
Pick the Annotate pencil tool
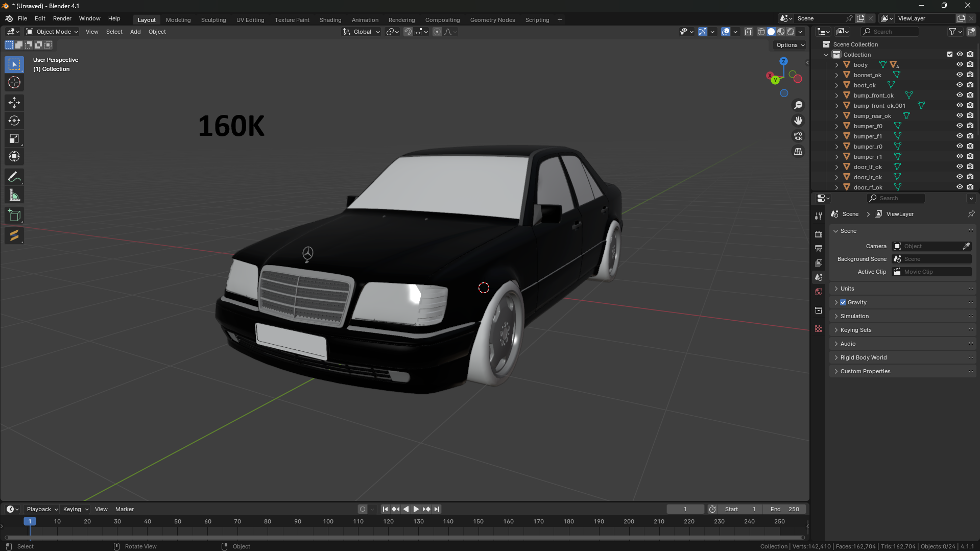(x=14, y=177)
